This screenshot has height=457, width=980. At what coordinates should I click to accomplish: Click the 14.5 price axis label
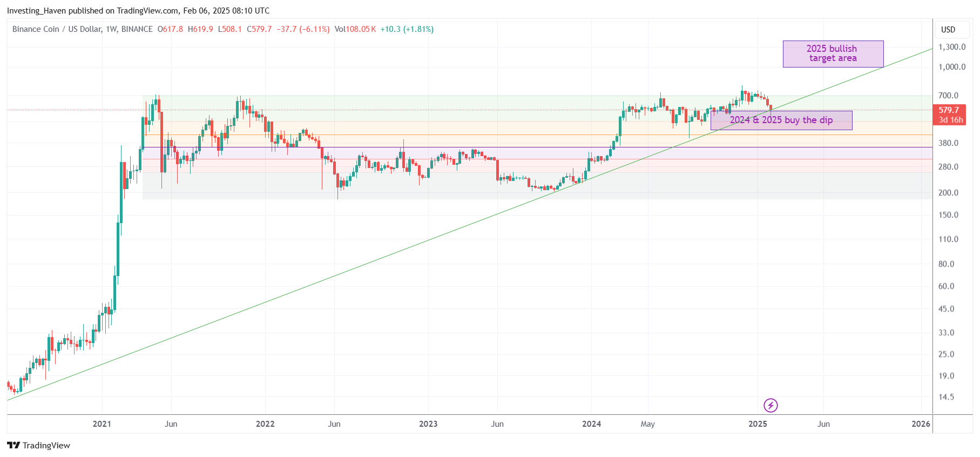[947, 397]
